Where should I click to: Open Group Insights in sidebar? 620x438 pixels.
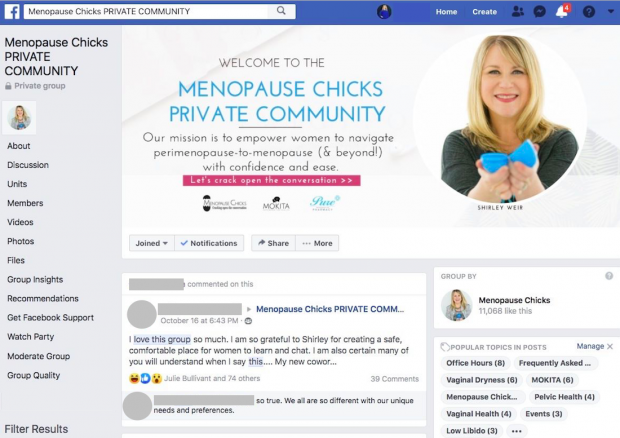[x=35, y=279]
